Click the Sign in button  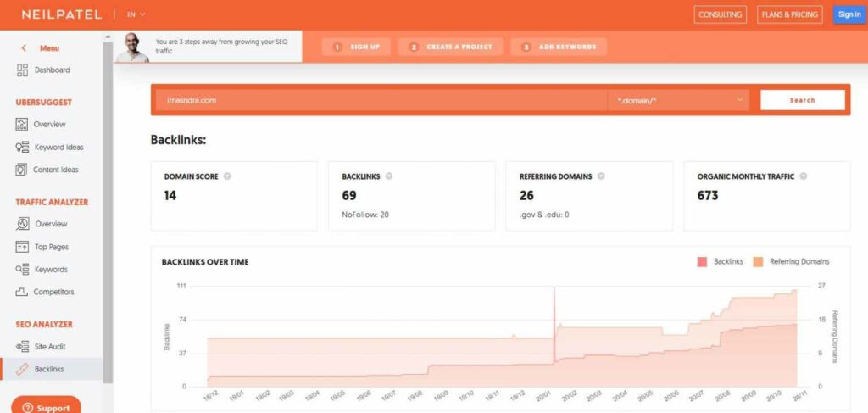(849, 15)
